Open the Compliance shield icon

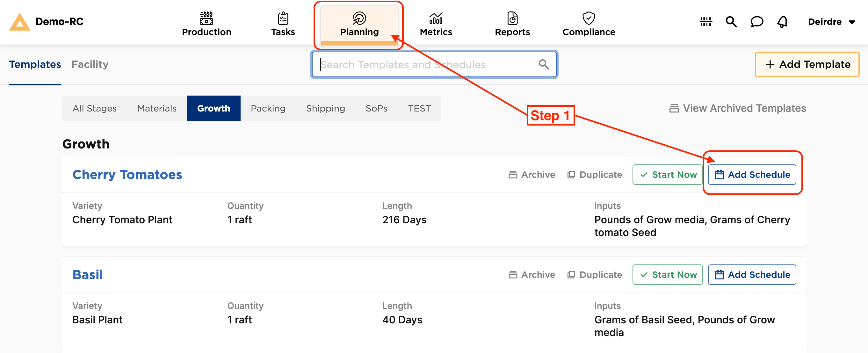click(589, 18)
